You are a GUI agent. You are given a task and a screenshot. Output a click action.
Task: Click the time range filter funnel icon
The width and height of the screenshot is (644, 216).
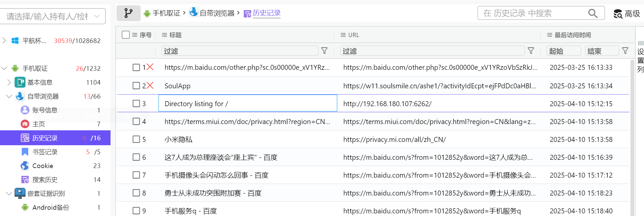tap(625, 51)
